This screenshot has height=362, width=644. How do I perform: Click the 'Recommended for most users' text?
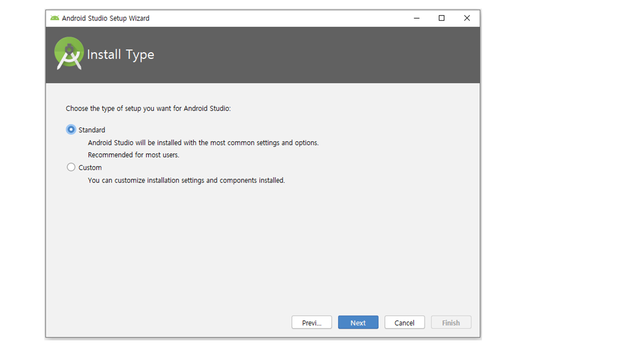pyautogui.click(x=133, y=155)
